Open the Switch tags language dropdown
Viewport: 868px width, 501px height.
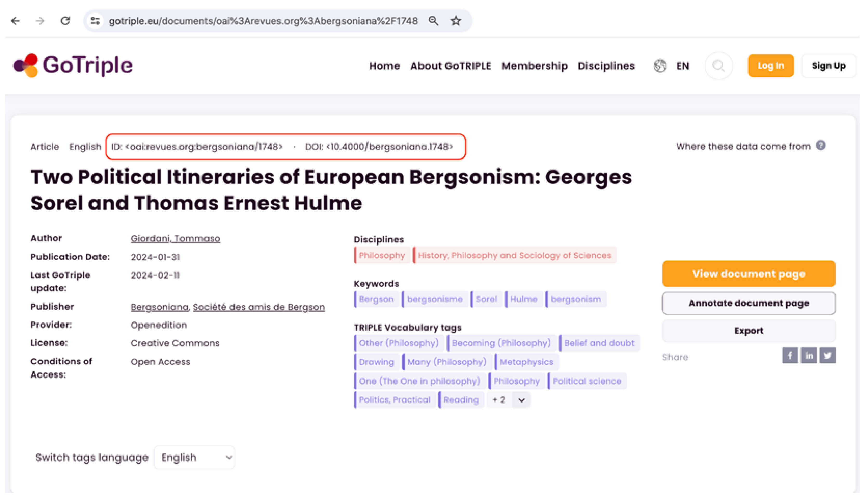194,457
